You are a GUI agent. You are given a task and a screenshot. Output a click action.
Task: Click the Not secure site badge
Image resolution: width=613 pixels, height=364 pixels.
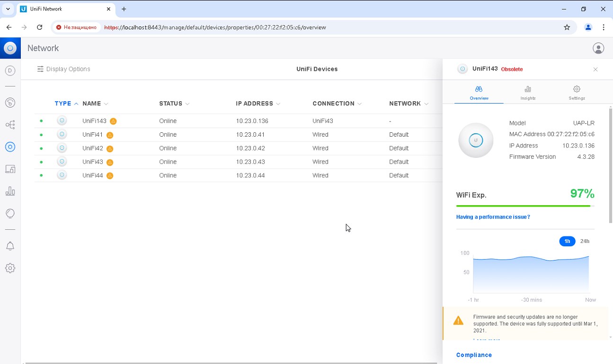point(76,27)
